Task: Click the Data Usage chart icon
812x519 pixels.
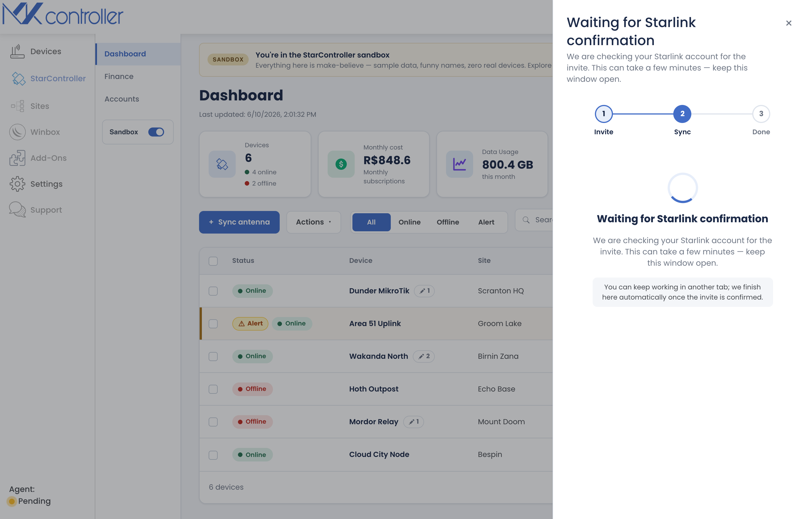Action: tap(459, 164)
